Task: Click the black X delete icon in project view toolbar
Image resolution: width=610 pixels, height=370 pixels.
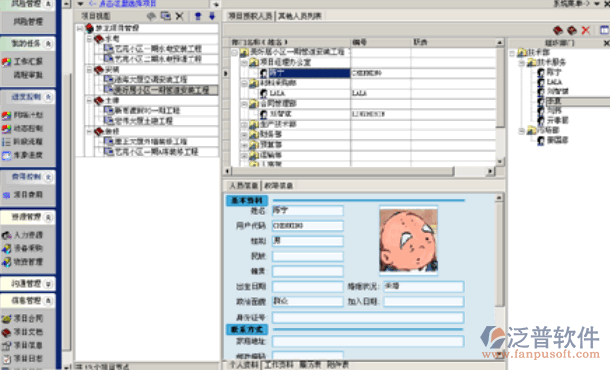Action: click(x=179, y=16)
